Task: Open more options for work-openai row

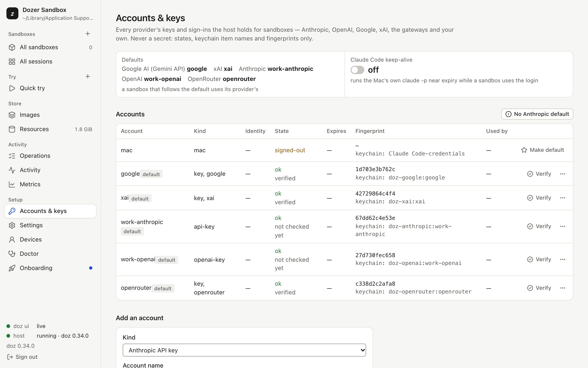Action: click(563, 259)
